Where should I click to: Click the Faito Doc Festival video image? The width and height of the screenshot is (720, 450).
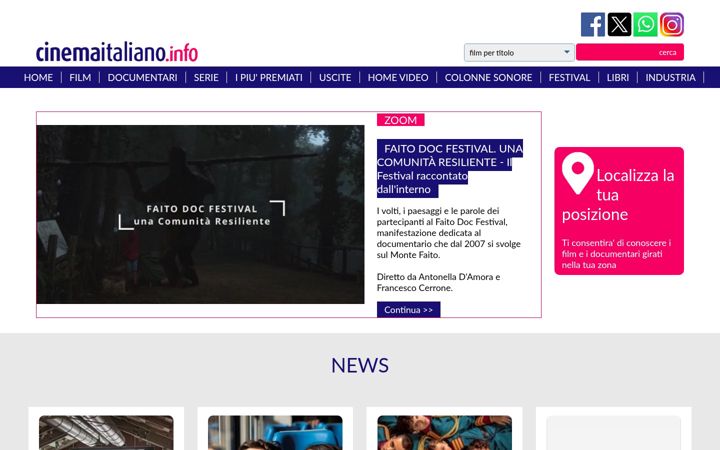(x=200, y=214)
